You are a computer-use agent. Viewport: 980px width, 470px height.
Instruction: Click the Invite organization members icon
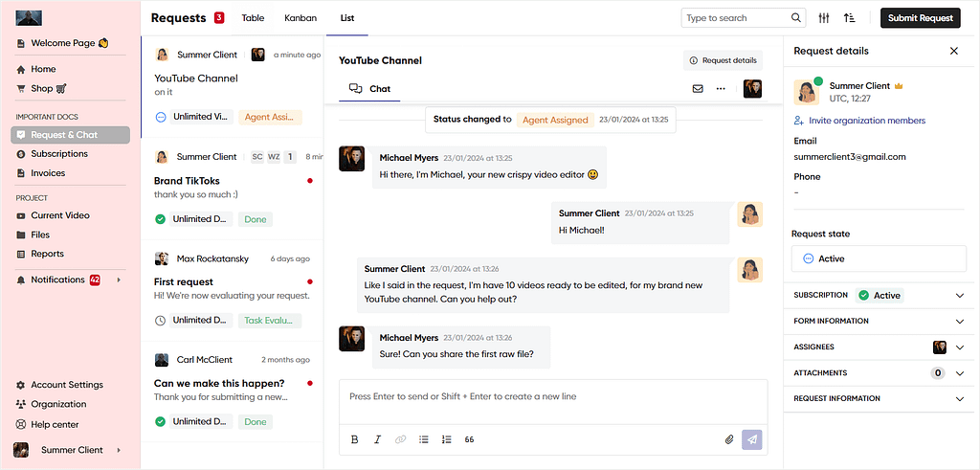tap(799, 121)
